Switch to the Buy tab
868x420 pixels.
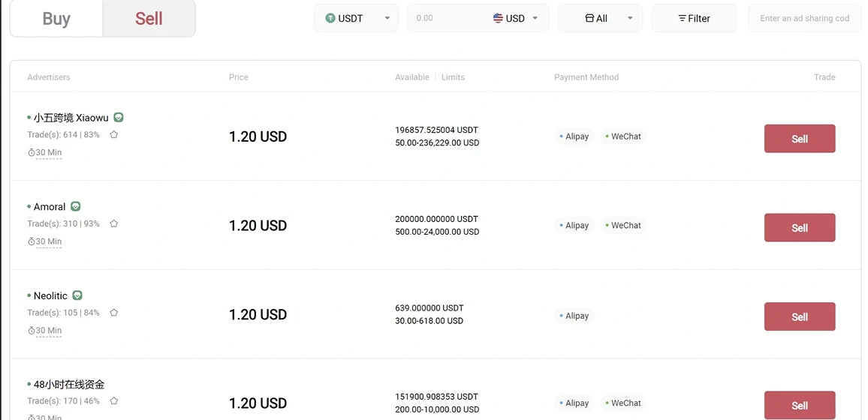pyautogui.click(x=56, y=18)
